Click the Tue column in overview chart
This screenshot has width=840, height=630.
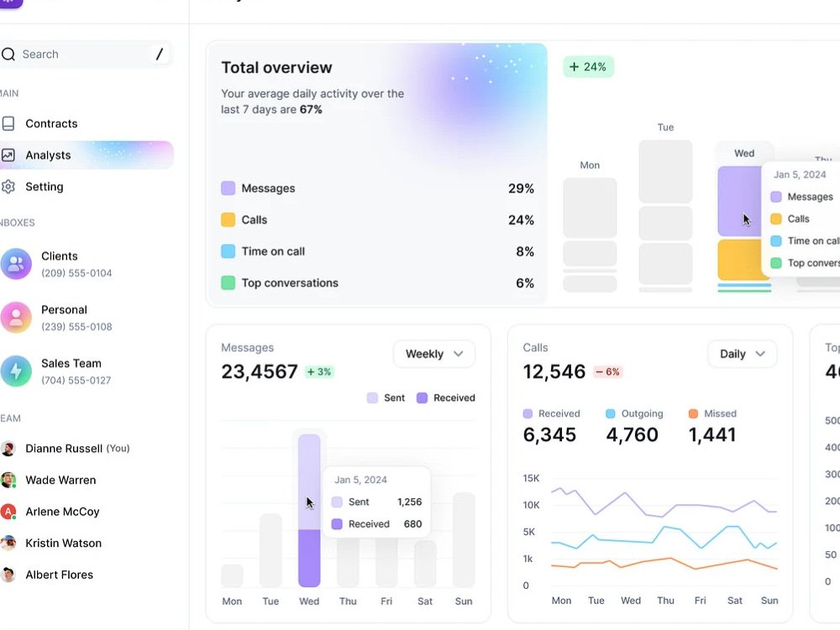(x=665, y=217)
